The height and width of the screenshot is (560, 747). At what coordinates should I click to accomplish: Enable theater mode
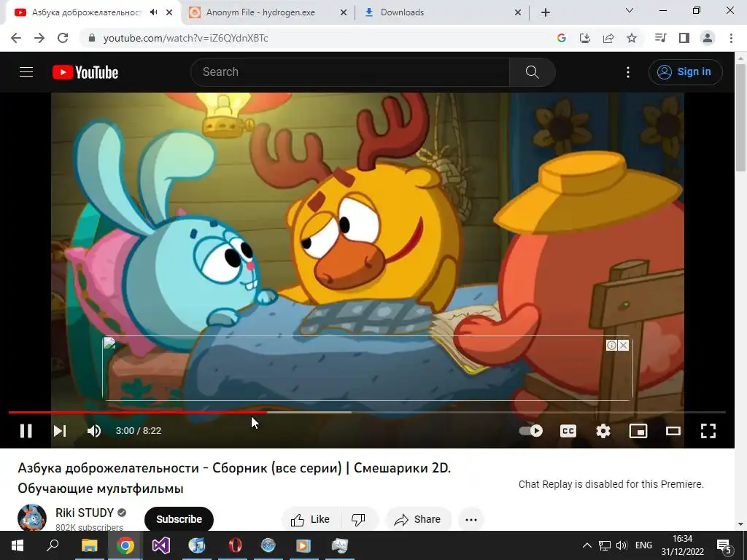click(673, 431)
